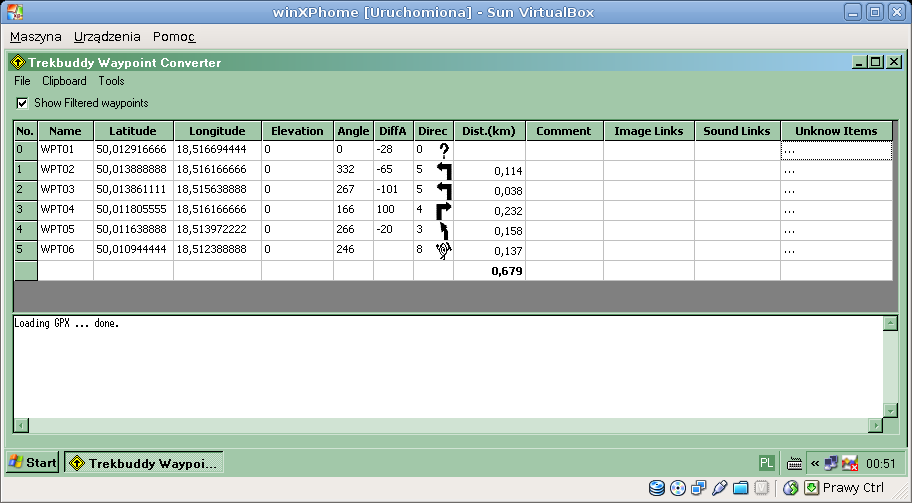The height and width of the screenshot is (503, 912).
Task: Sort by Latitude column header
Action: point(133,131)
